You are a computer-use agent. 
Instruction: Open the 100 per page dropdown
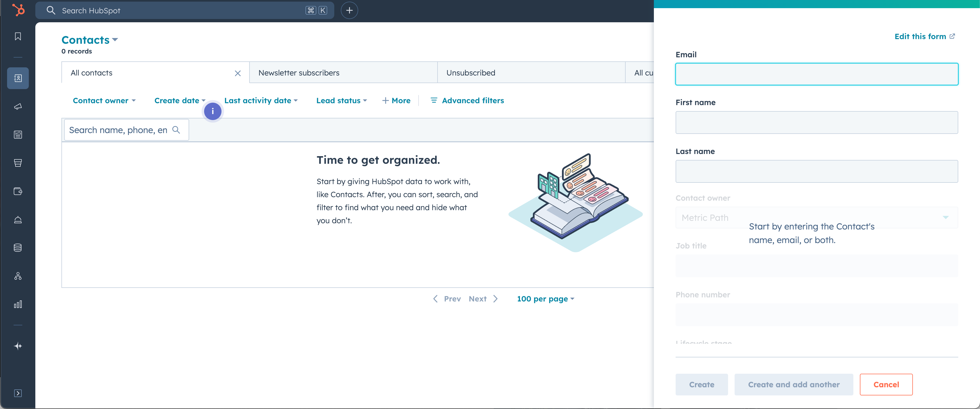pyautogui.click(x=545, y=299)
